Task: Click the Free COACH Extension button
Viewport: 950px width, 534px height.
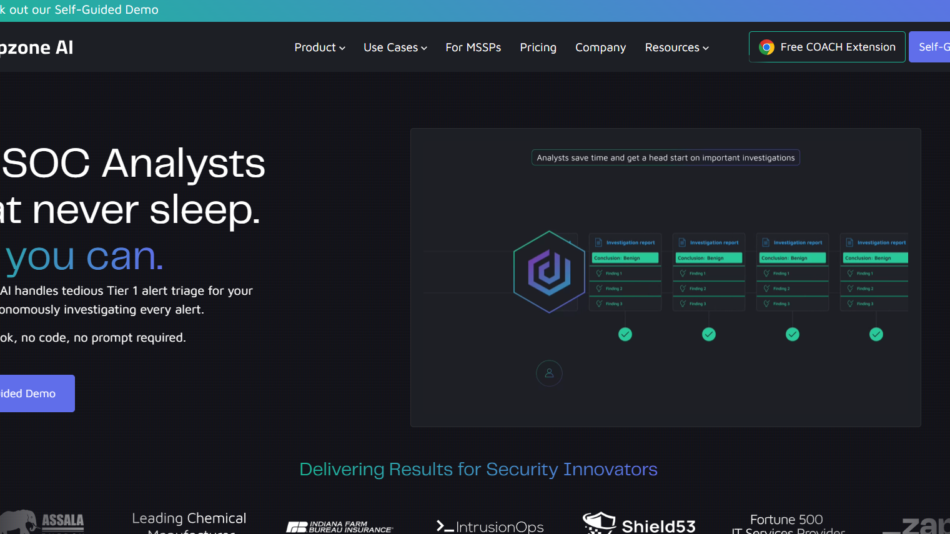Action: [826, 47]
